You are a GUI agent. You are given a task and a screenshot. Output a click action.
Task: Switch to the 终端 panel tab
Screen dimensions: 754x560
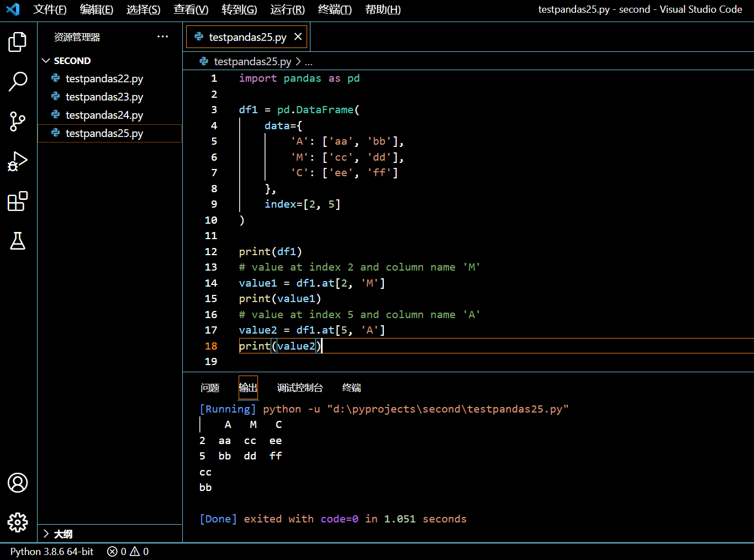point(352,388)
